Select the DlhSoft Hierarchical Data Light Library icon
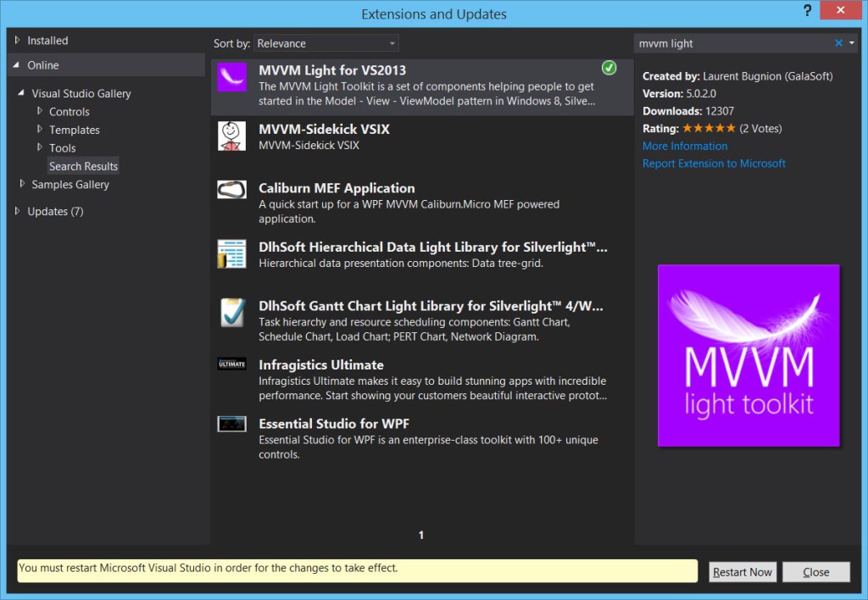The width and height of the screenshot is (868, 600). click(231, 252)
